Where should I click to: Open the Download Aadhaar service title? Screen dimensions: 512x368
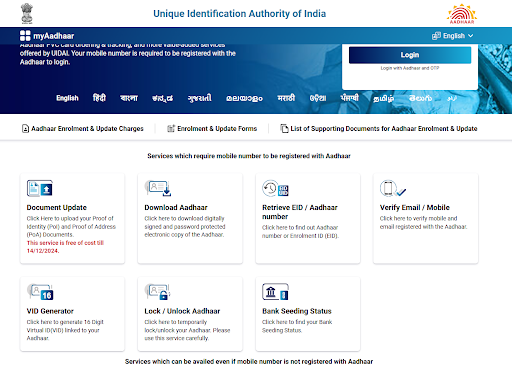pos(176,207)
